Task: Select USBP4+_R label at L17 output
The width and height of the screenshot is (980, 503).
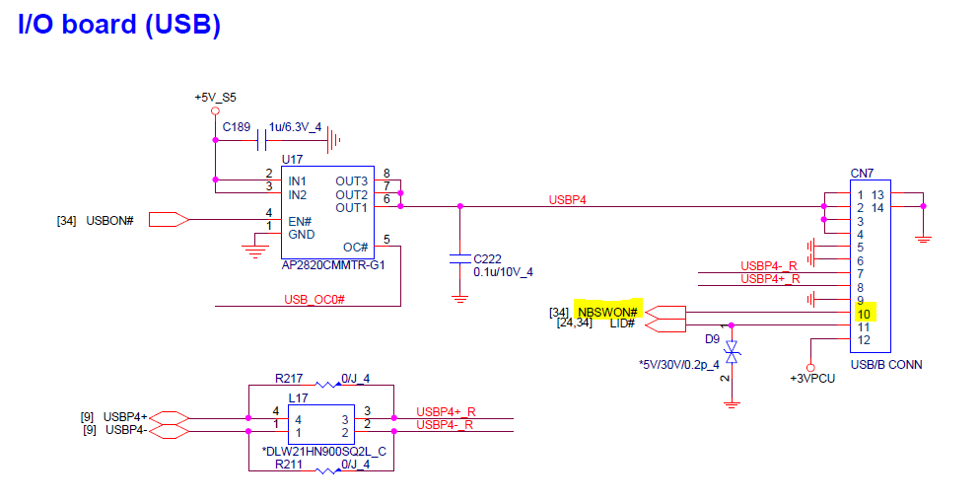Action: [447, 412]
